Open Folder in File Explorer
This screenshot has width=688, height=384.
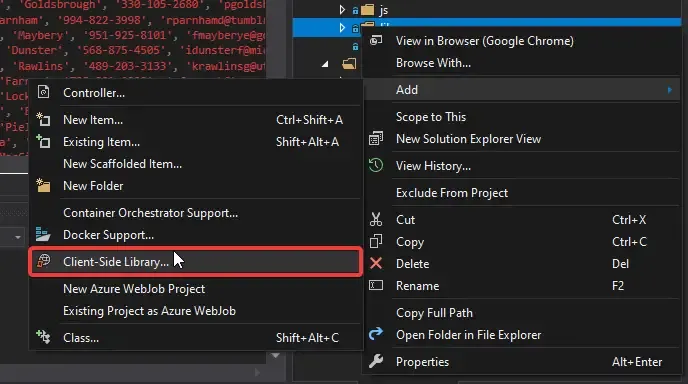click(x=522, y=334)
